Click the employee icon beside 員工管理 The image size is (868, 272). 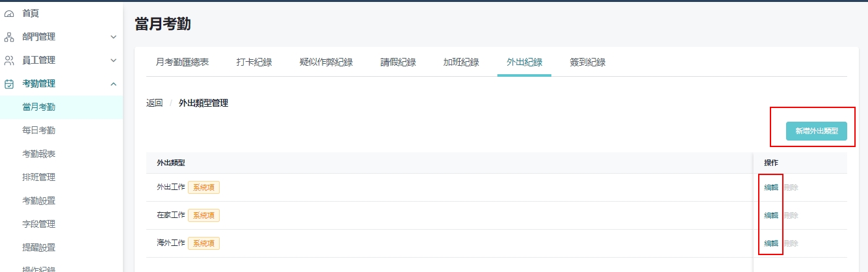9,61
